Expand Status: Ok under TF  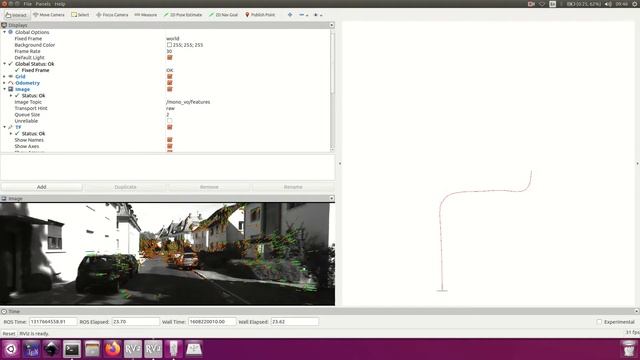(x=11, y=133)
